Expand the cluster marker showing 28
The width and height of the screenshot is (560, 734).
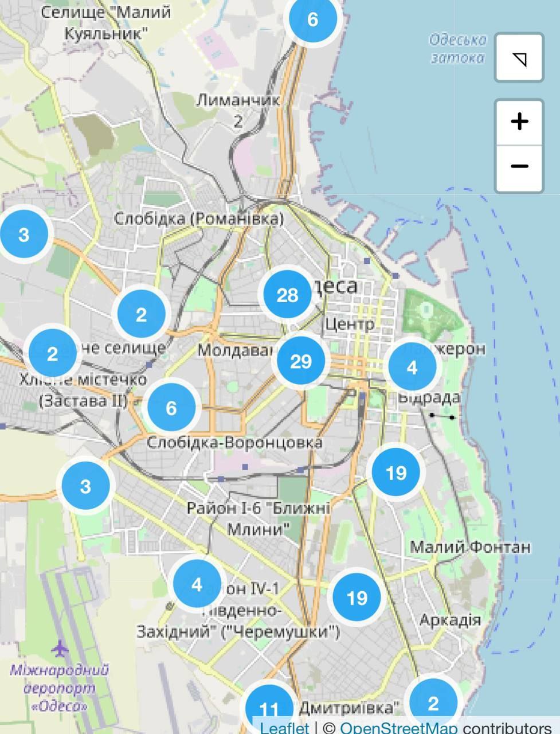tap(287, 295)
